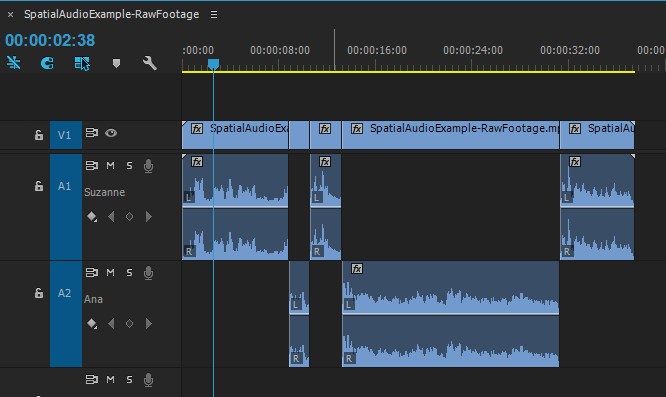Image resolution: width=666 pixels, height=397 pixels.
Task: Click the time ruler at 00:00:32:00
Action: coord(570,51)
